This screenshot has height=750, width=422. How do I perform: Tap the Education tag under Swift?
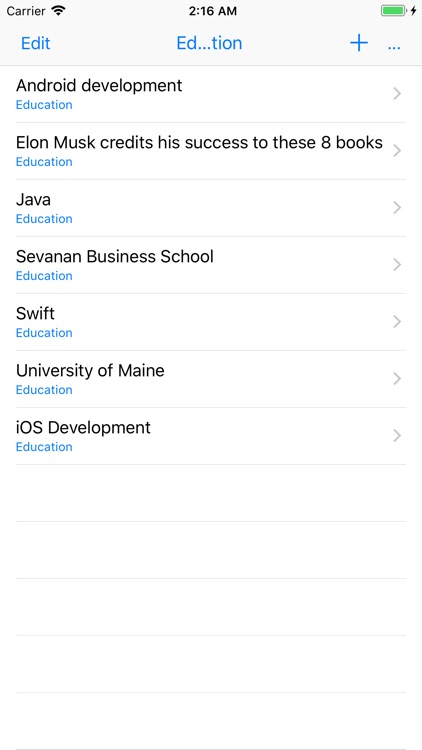44,333
